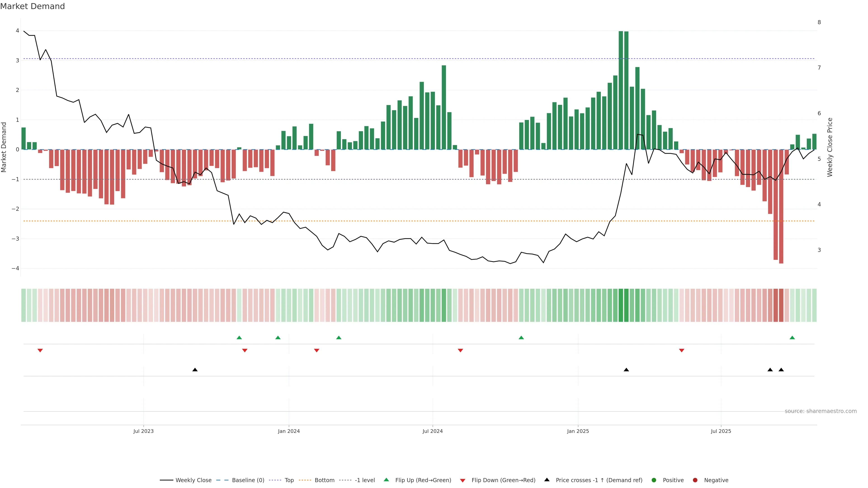This screenshot has width=868, height=488.
Task: Click the Jan 2025 x-axis label
Action: [578, 432]
